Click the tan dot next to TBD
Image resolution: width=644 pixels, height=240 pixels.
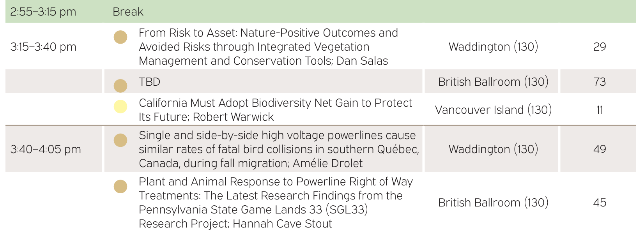tap(120, 86)
